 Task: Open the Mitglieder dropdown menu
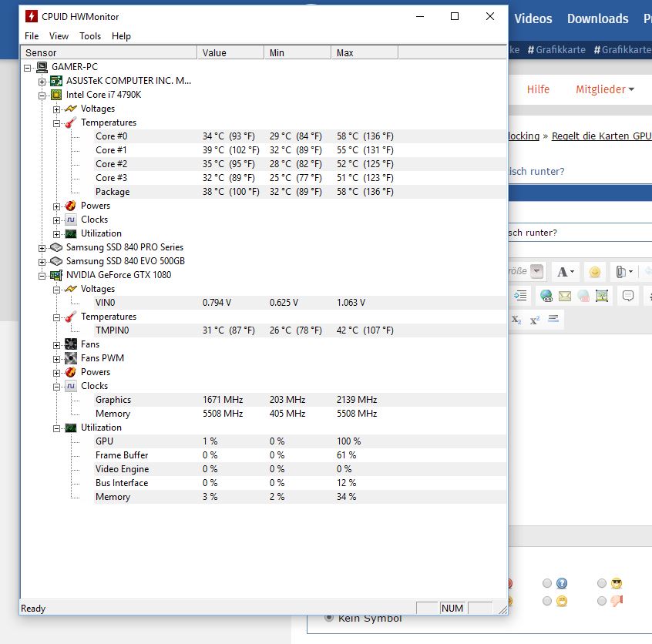click(x=604, y=89)
